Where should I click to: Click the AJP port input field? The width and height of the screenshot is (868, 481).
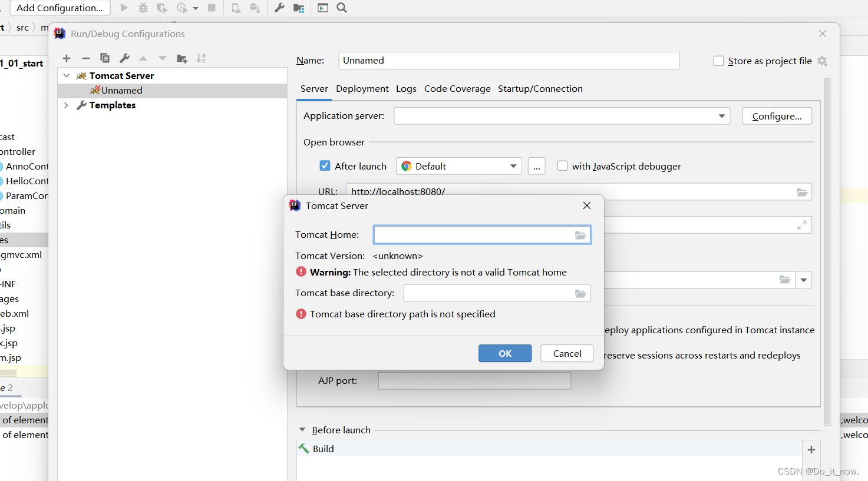(474, 381)
